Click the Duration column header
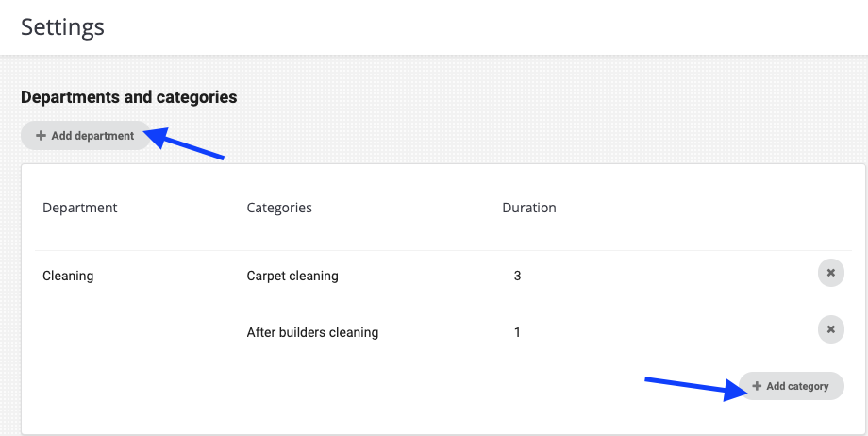 (529, 208)
